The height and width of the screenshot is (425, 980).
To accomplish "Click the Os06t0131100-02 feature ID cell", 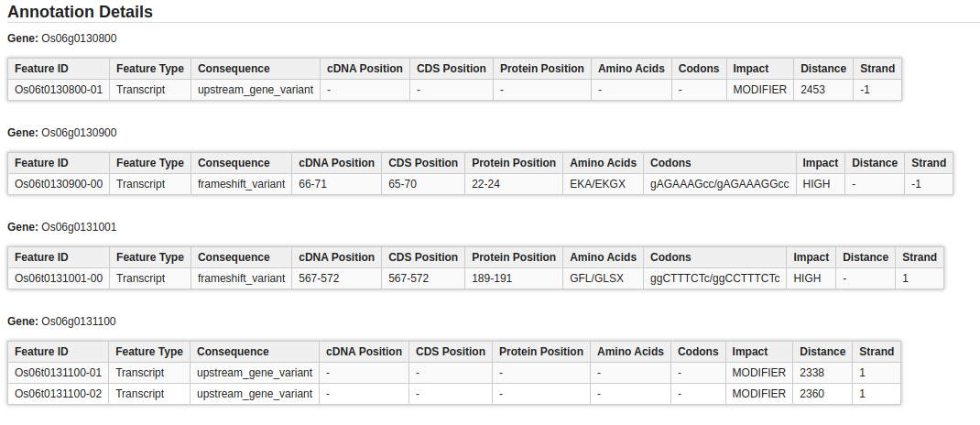I will 59,394.
